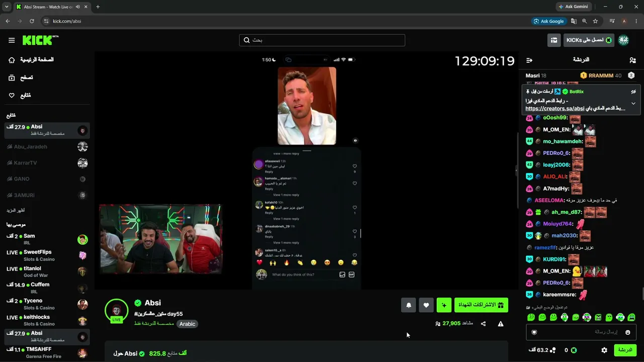This screenshot has width=644, height=362.
Task: Go to Kick home via logo
Action: (x=40, y=40)
